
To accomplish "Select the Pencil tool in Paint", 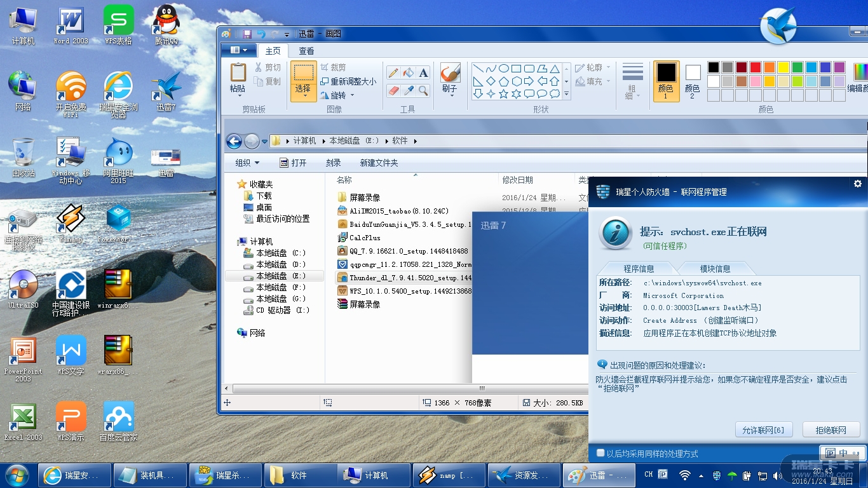I will [x=393, y=73].
